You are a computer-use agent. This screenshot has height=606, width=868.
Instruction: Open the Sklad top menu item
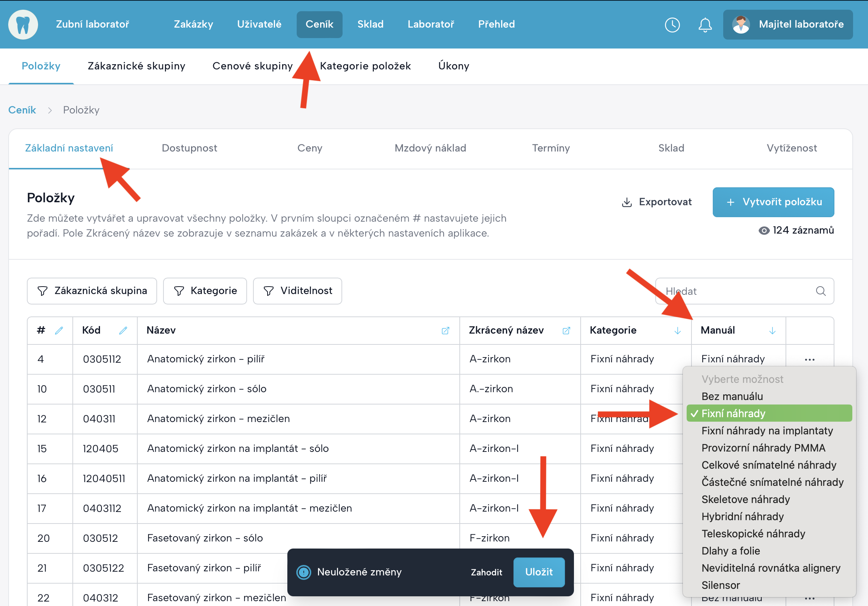coord(370,24)
